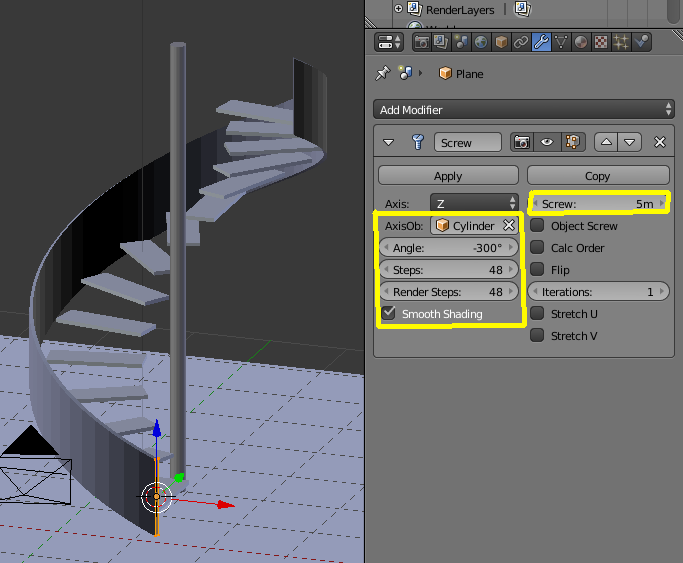Edit the Screw modifier name field

point(467,142)
